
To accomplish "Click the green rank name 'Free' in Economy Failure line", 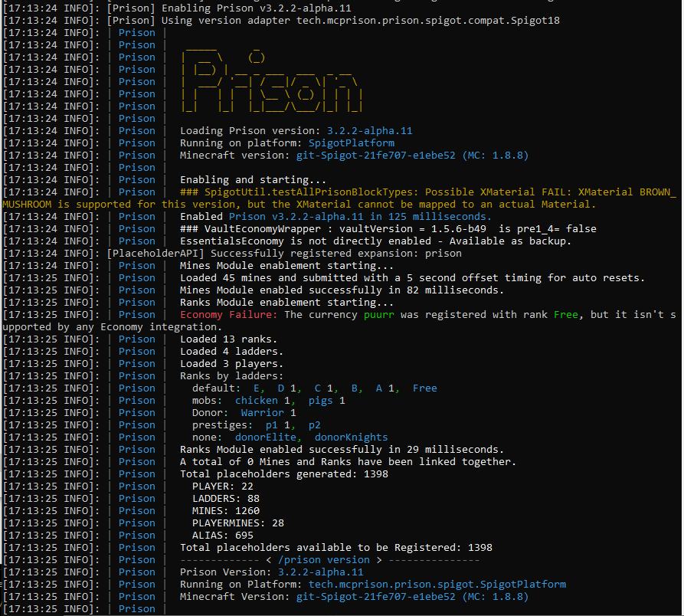I will pos(566,315).
